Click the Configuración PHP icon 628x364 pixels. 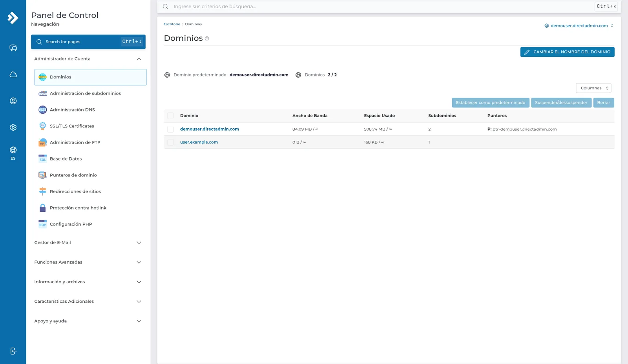[x=42, y=224]
